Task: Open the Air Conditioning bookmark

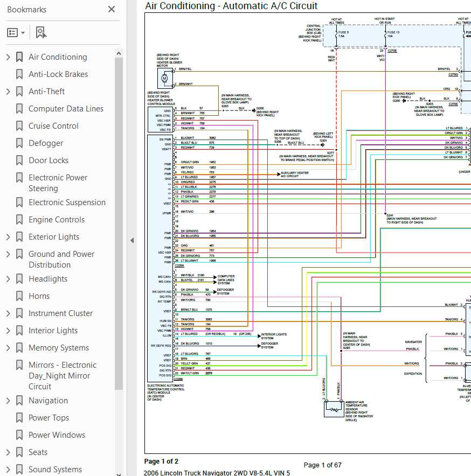Action: 58,57
